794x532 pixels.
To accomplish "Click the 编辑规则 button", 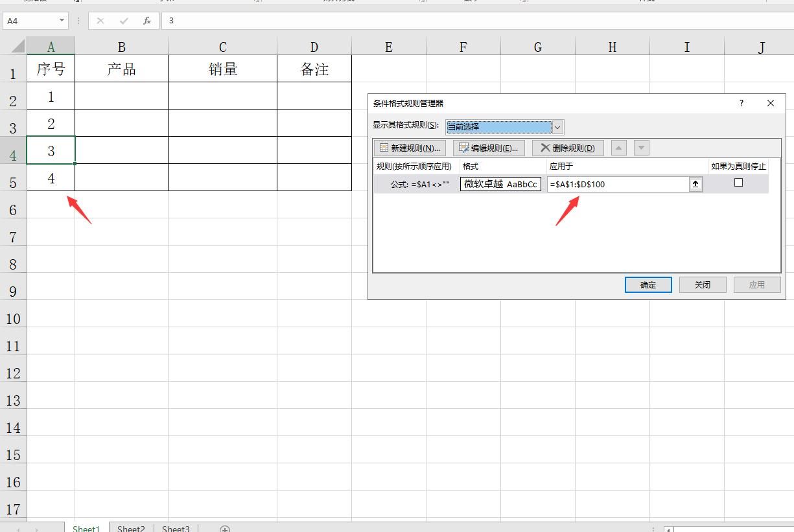I will tap(489, 148).
